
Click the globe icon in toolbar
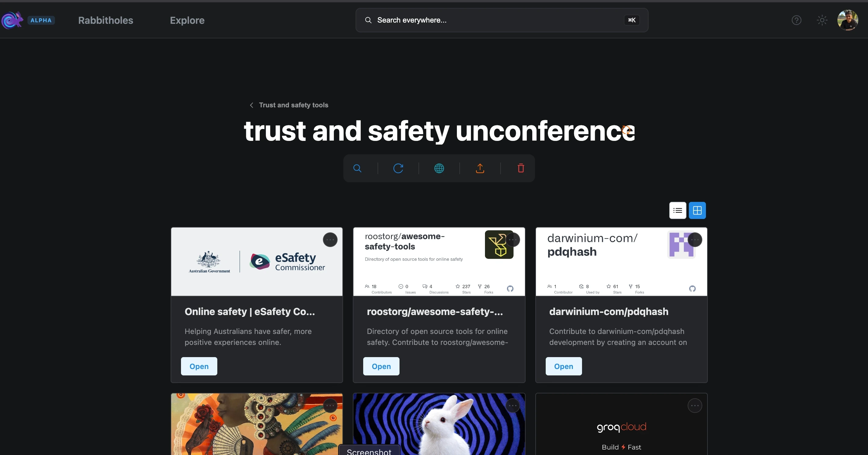(x=439, y=168)
